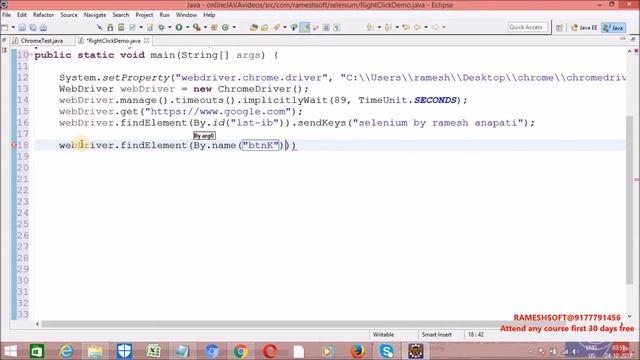
Task: Click Forward navigation arrow icon
Action: (435, 27)
